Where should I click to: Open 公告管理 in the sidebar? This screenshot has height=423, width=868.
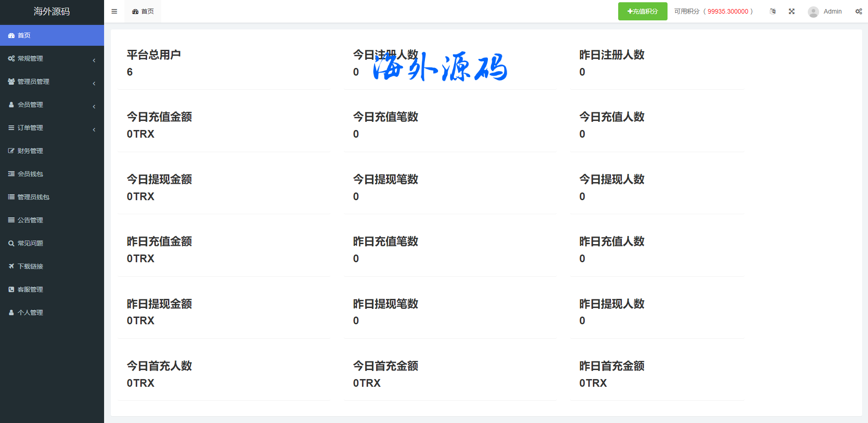[x=30, y=220]
